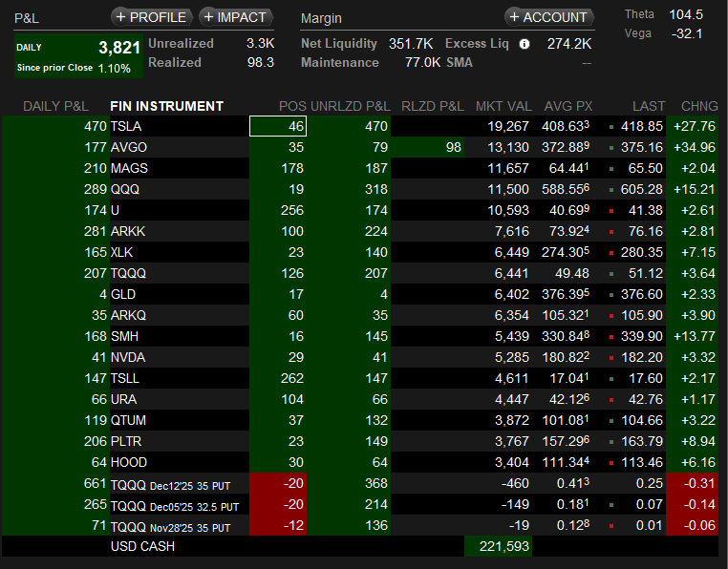This screenshot has width=728, height=569.
Task: Sort by POS column header
Action: click(x=292, y=106)
